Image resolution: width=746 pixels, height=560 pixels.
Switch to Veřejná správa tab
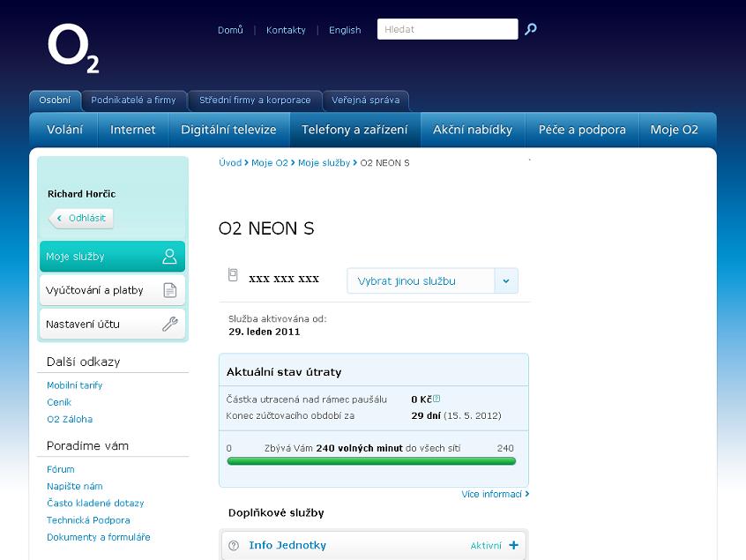366,101
